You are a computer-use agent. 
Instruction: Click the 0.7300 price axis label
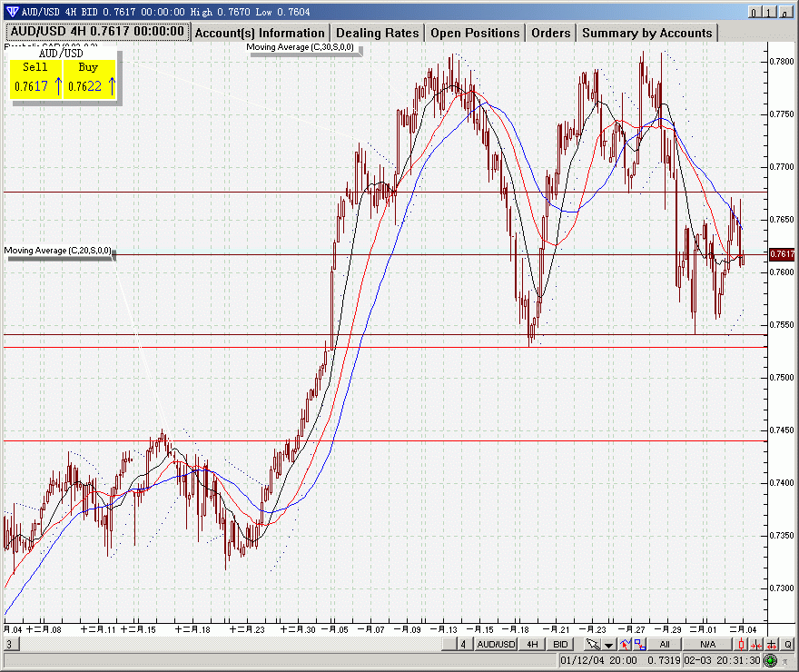tap(782, 588)
